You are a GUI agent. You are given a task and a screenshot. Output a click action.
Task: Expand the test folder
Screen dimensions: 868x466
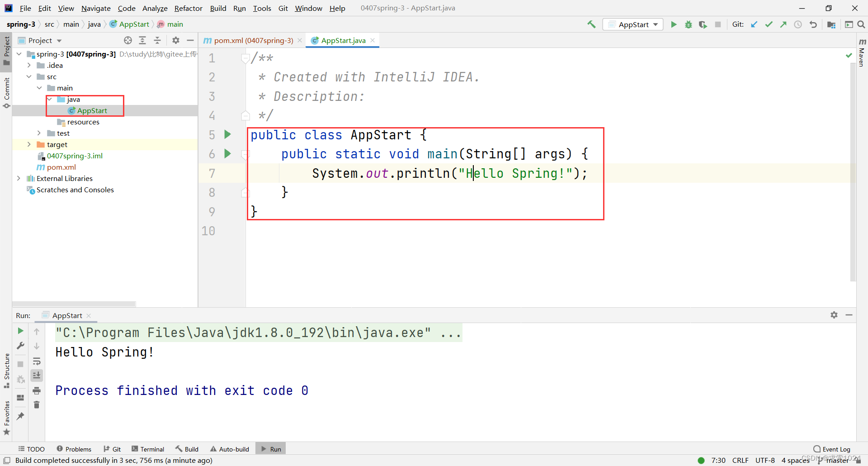(39, 133)
